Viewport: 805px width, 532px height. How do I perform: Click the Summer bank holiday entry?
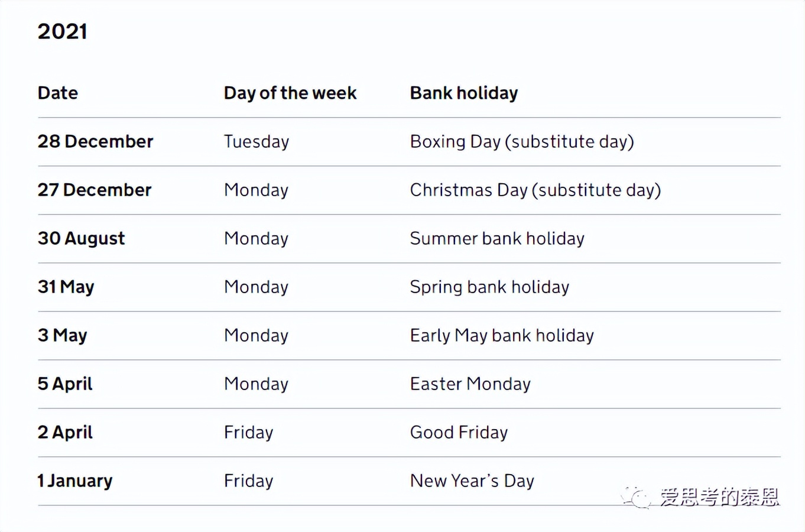coord(497,238)
